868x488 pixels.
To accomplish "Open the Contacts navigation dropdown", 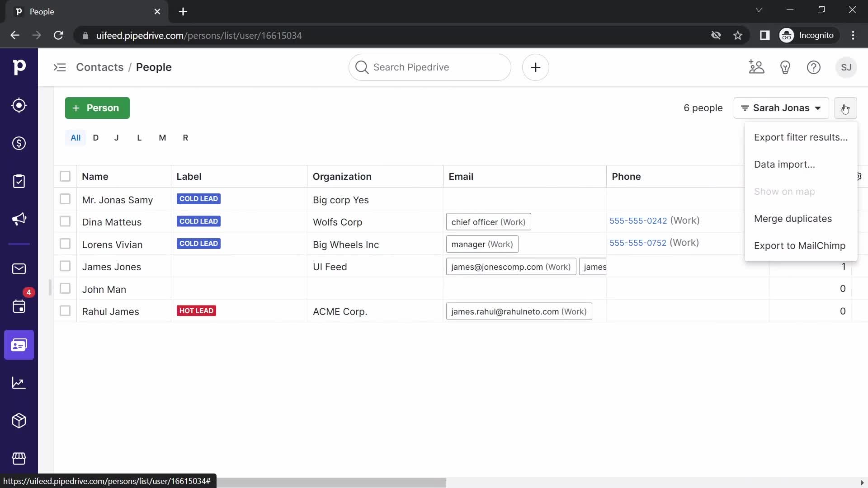I will (x=99, y=67).
